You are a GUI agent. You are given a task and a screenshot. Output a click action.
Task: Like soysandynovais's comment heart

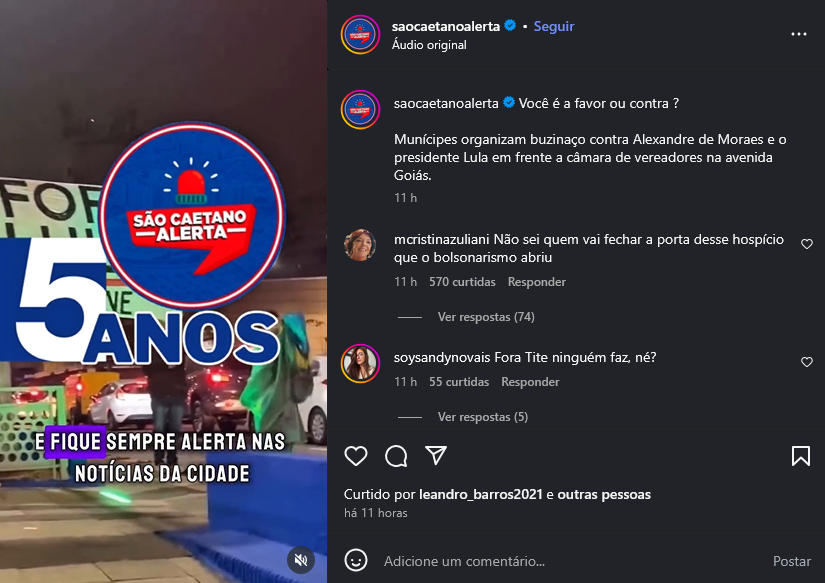[807, 361]
